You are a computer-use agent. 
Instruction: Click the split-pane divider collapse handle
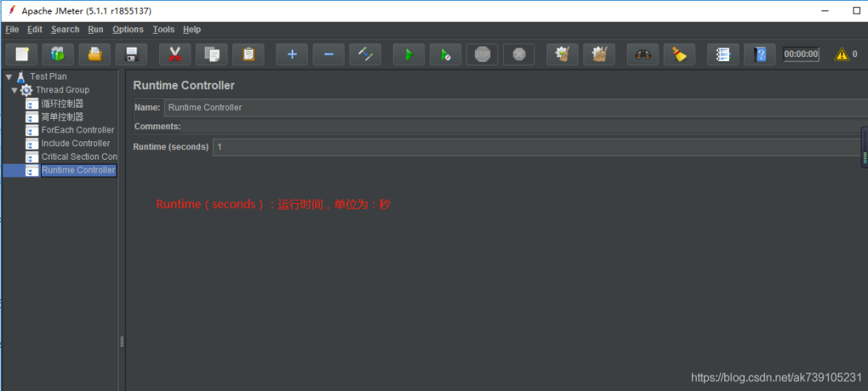coord(122,342)
